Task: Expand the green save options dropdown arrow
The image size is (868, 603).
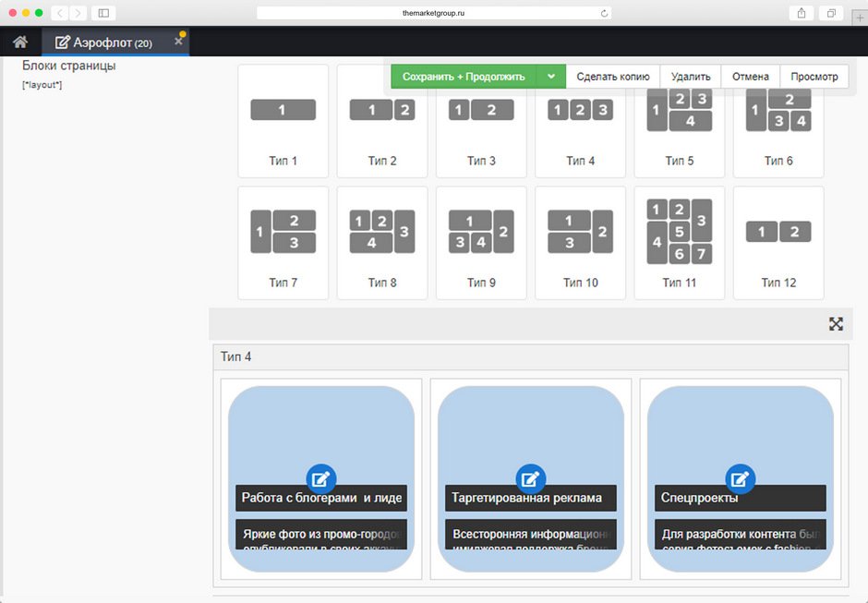Action: 550,77
